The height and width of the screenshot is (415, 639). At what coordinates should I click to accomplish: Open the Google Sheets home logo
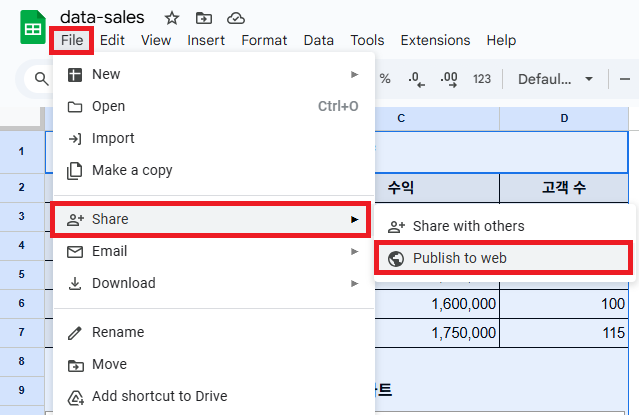pos(33,27)
